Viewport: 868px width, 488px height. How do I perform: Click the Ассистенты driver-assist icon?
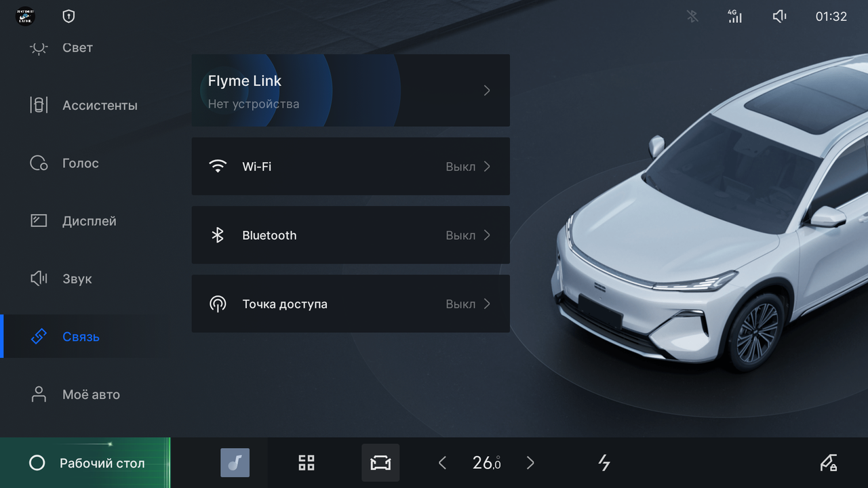[39, 105]
